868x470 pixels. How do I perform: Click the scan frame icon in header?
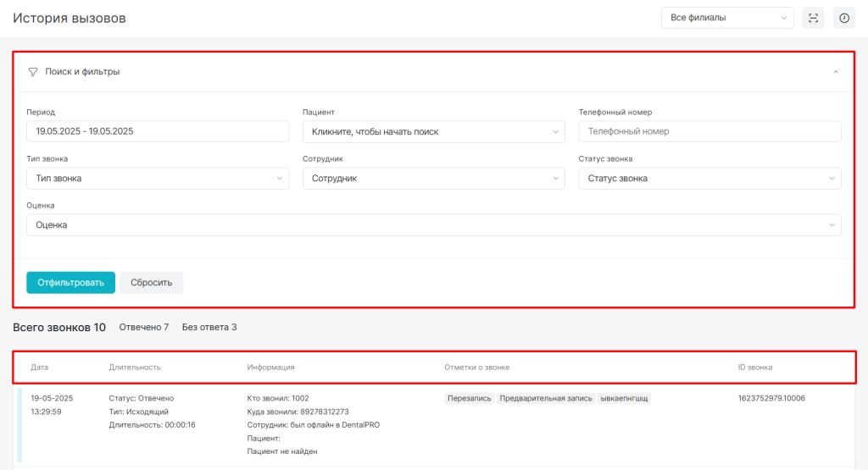pyautogui.click(x=813, y=19)
